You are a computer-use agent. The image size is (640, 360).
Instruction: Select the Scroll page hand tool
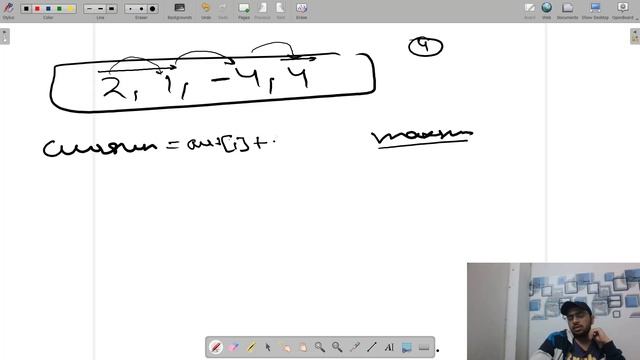pyautogui.click(x=302, y=347)
